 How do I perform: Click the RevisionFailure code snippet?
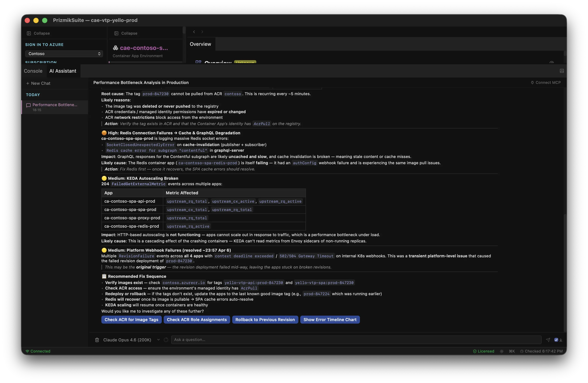(136, 256)
